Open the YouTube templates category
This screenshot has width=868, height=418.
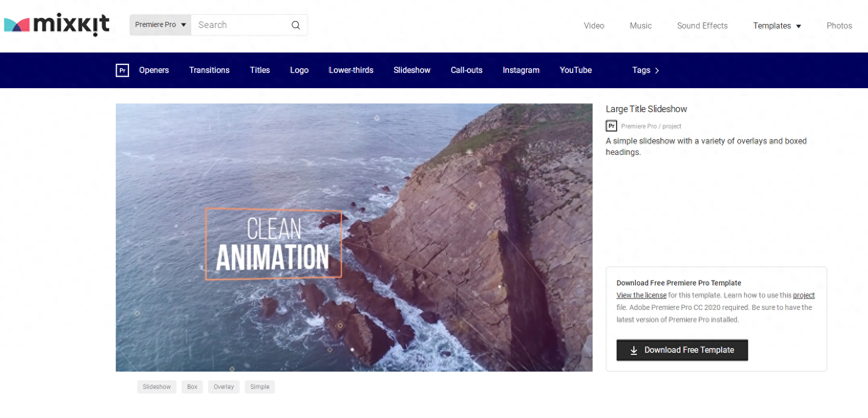tap(576, 70)
